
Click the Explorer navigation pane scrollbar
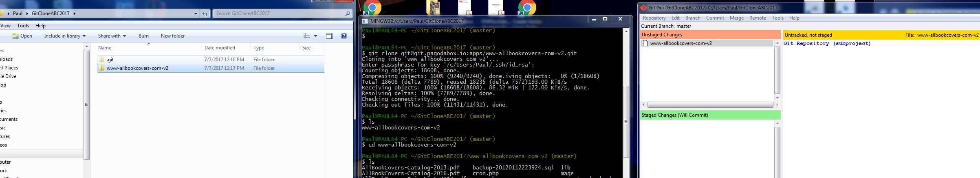(86, 104)
